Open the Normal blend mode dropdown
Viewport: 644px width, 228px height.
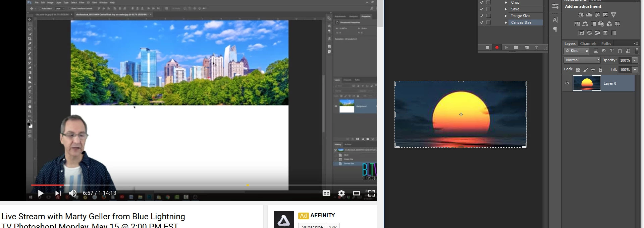tap(582, 60)
